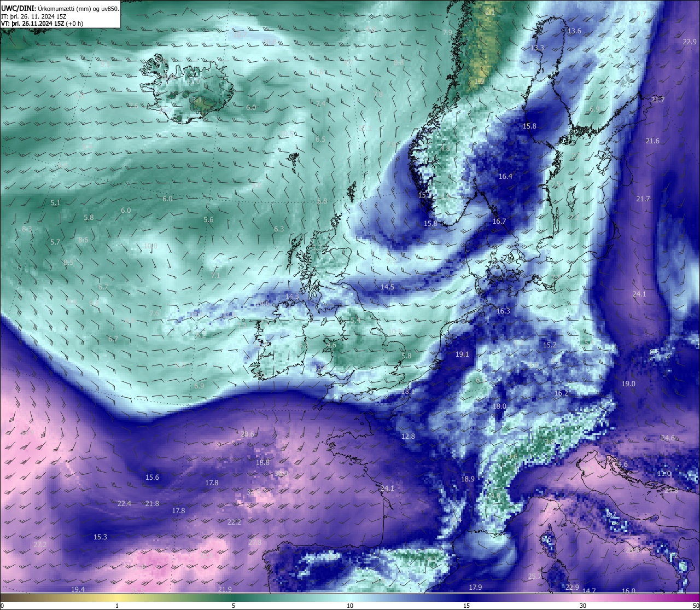Viewport: 700px width, 610px height.
Task: Click the map value 18.8
Action: tap(262, 463)
